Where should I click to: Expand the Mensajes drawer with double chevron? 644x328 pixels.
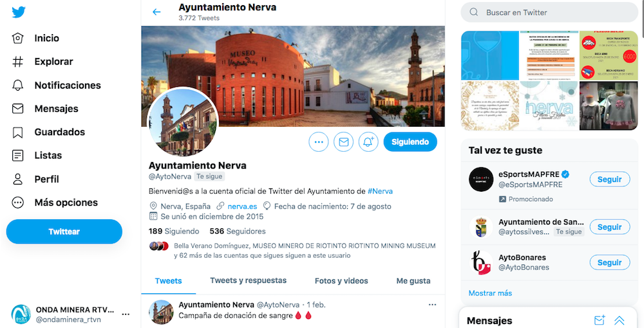click(x=620, y=320)
